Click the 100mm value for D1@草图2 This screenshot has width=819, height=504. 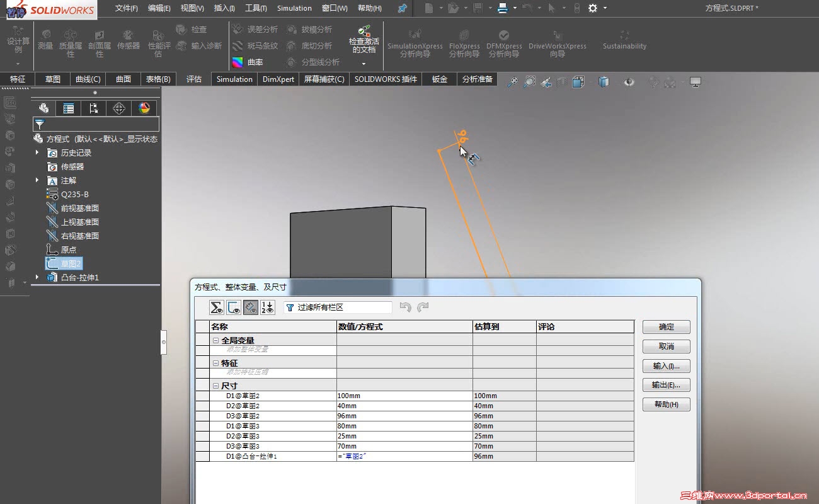click(404, 396)
